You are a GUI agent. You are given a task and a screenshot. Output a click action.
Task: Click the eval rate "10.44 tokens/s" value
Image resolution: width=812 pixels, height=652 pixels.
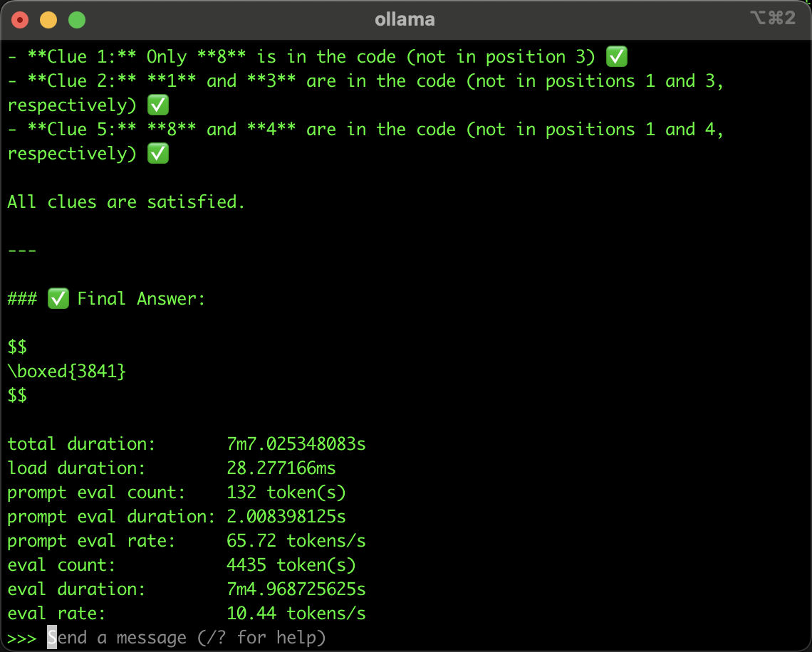click(296, 614)
